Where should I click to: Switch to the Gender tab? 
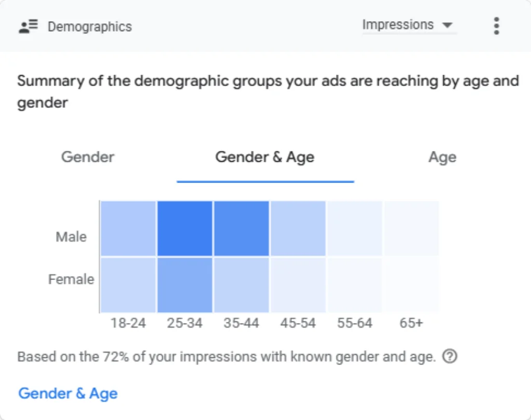click(x=88, y=157)
